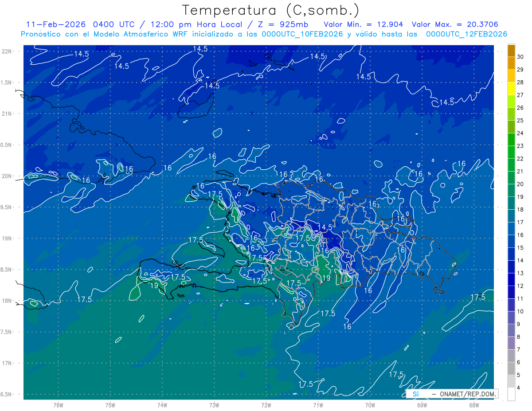The height and width of the screenshot is (411, 532).
Task: Click the "72W" longitude axis label
Action: pyautogui.click(x=266, y=405)
